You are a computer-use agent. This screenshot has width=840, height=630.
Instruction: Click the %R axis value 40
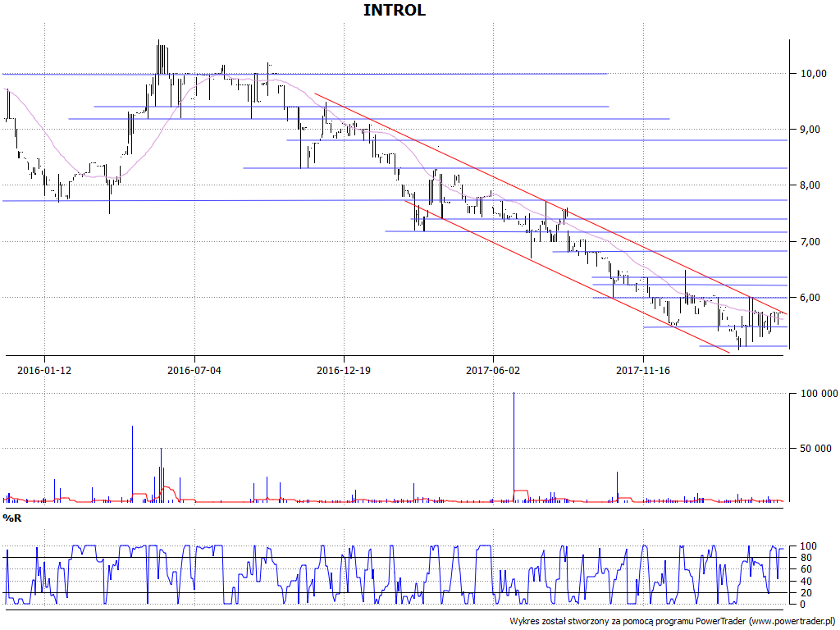[806, 582]
